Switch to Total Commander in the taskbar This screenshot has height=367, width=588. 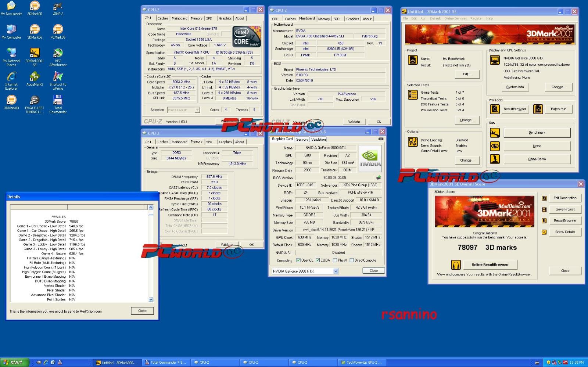166,363
